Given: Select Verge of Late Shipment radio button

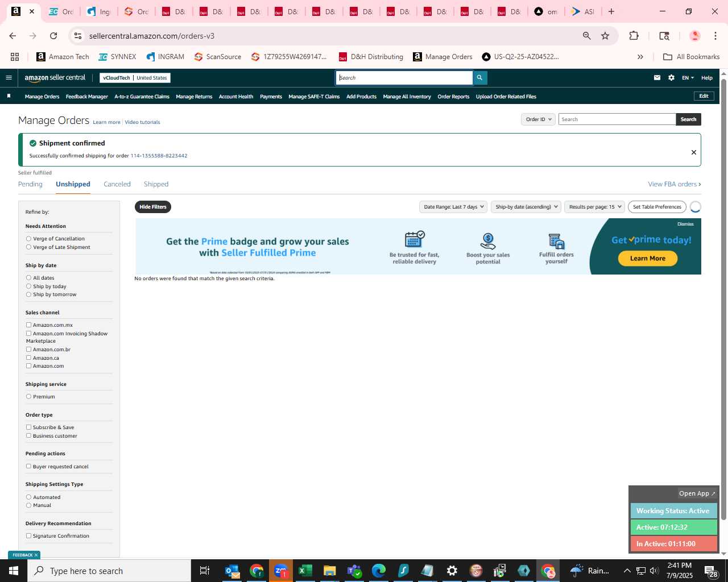Looking at the screenshot, I should [x=28, y=247].
